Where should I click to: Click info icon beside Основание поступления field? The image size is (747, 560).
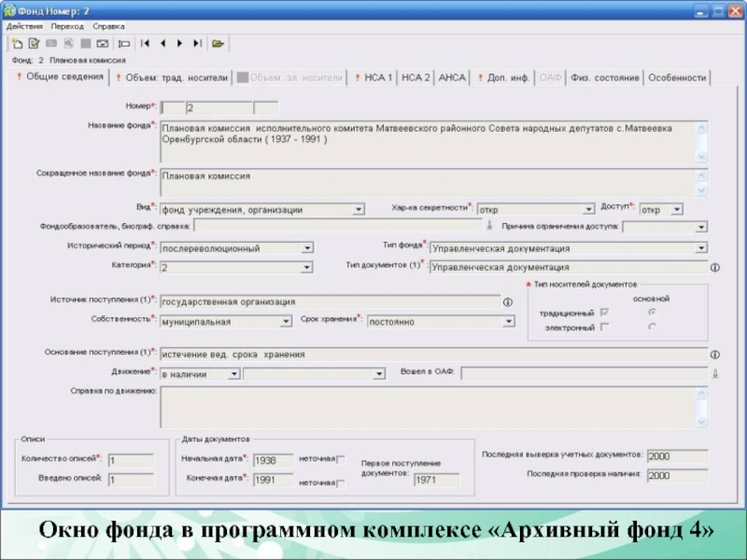tap(715, 355)
